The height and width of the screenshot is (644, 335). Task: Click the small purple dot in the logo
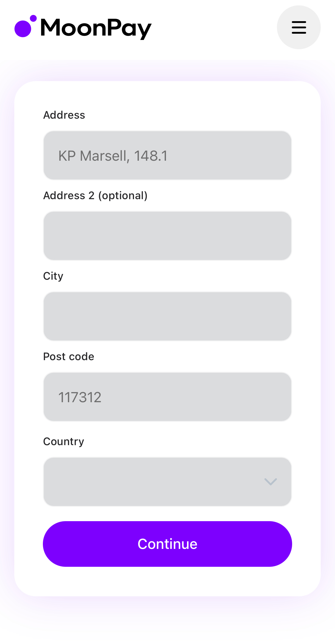tap(33, 18)
